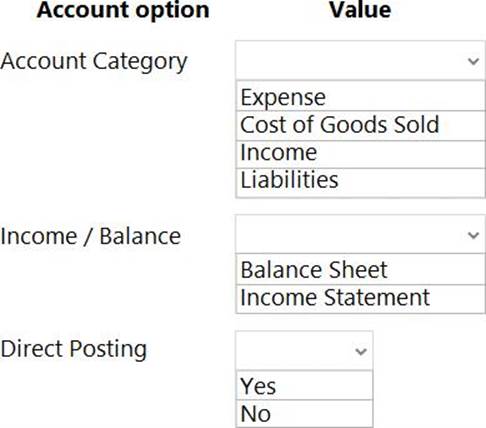The width and height of the screenshot is (486, 428).
Task: Click inside the empty Direct Posting value box
Action: [304, 350]
